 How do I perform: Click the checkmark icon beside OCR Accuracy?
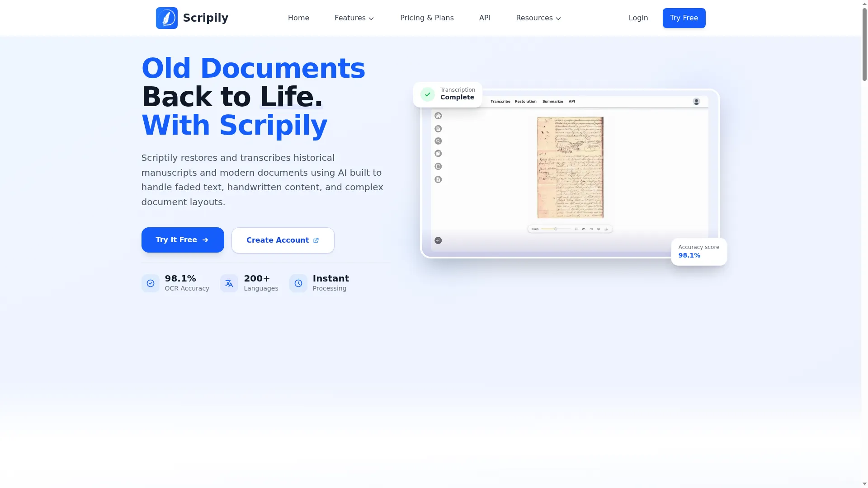(x=151, y=283)
